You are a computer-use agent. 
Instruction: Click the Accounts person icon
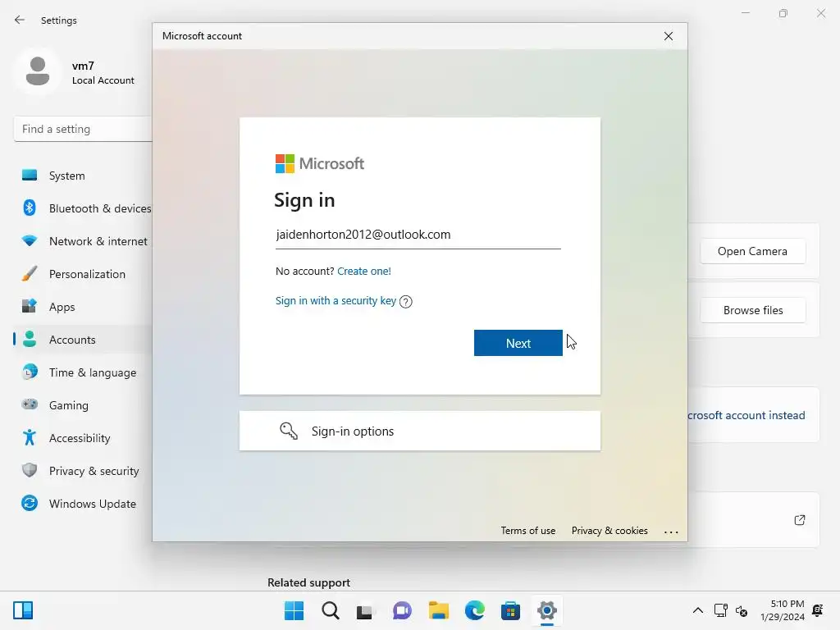pyautogui.click(x=30, y=339)
